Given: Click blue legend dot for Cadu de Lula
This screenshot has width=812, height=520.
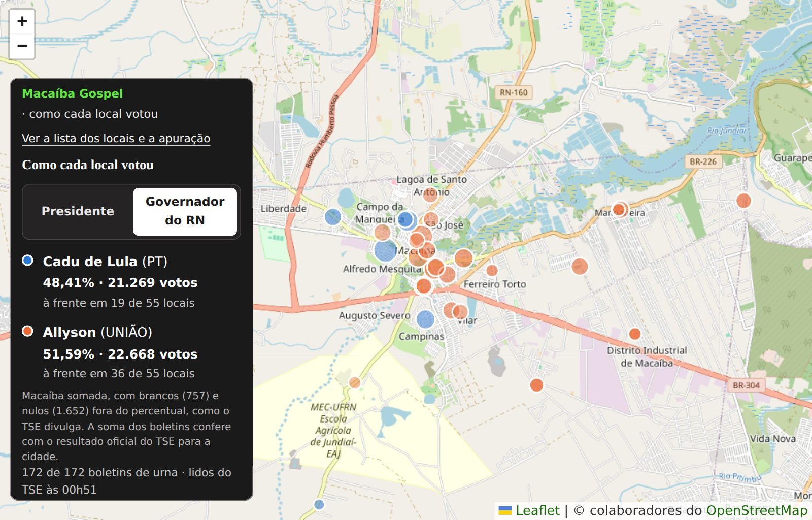Looking at the screenshot, I should click(x=27, y=261).
